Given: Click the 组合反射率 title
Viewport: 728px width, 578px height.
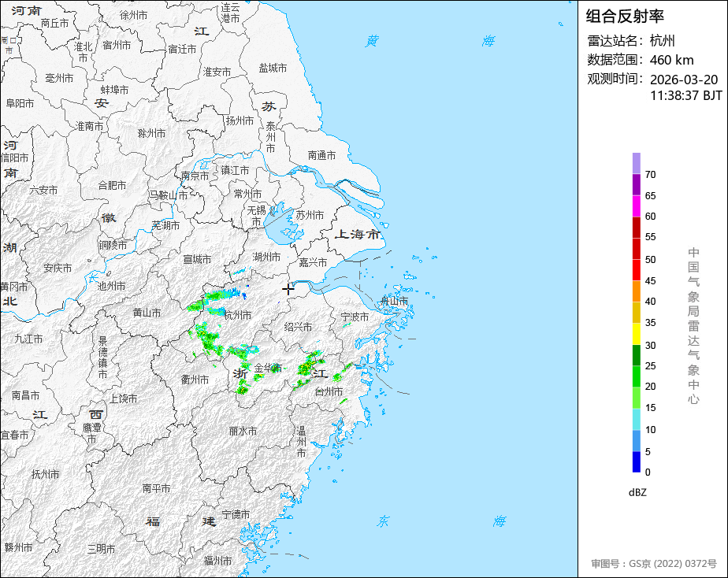Looking at the screenshot, I should (625, 17).
